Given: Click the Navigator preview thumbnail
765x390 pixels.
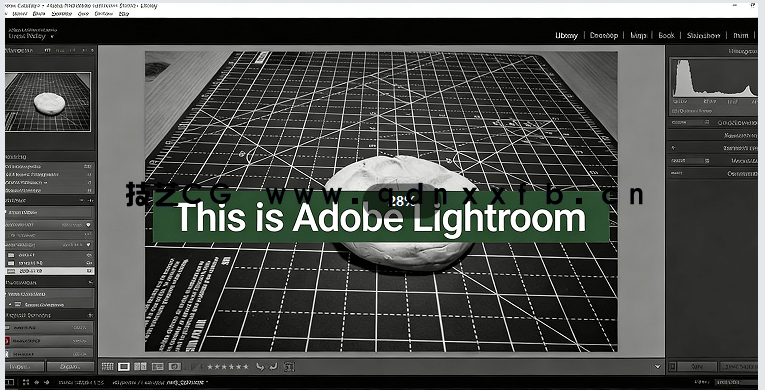Looking at the screenshot, I should pos(48,102).
